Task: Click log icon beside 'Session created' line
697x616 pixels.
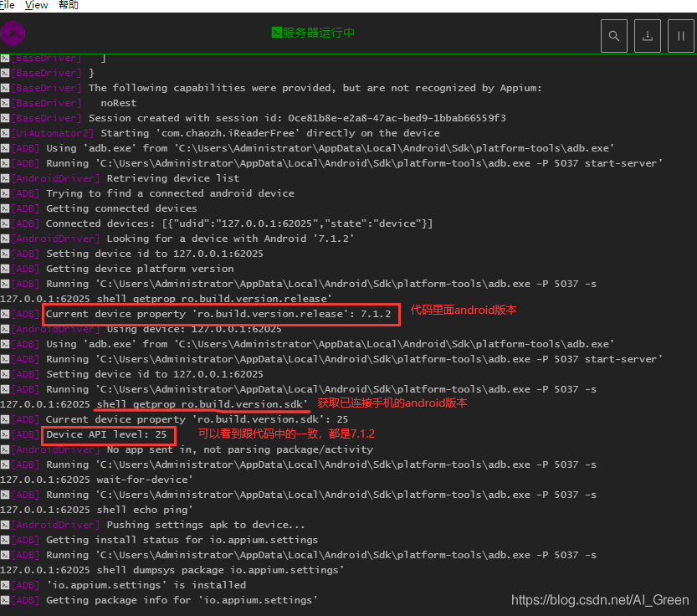Action: click(x=5, y=118)
